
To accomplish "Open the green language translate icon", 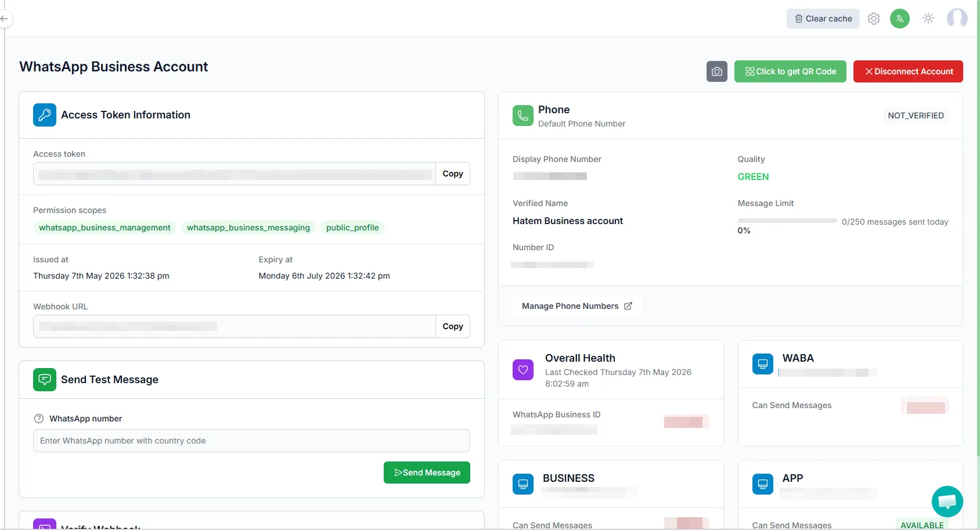I will [x=900, y=19].
